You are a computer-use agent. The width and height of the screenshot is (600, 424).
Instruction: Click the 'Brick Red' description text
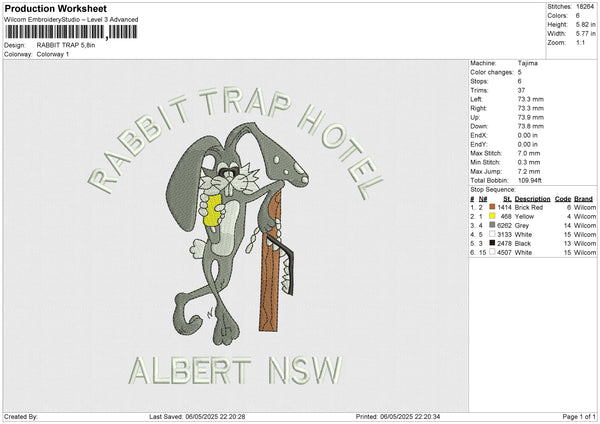coord(529,207)
